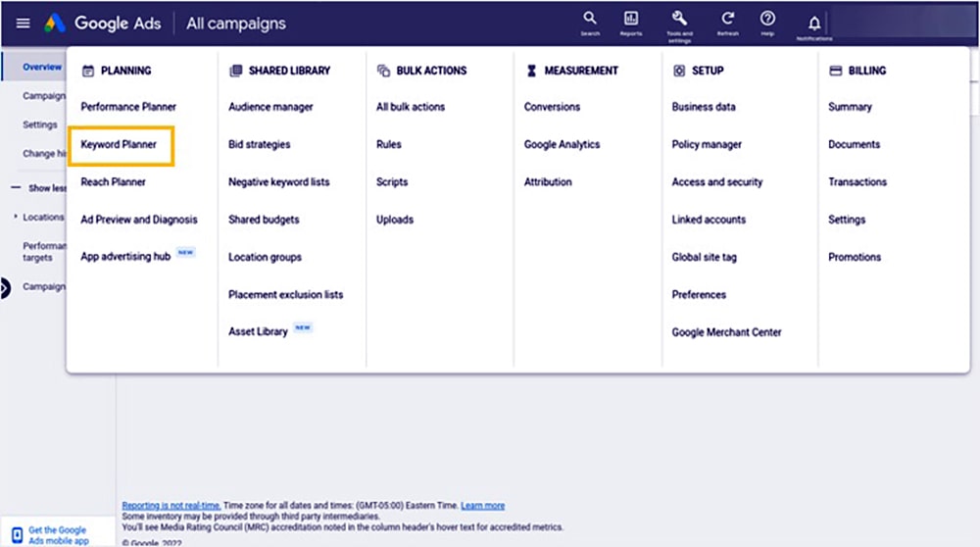Open Access and security
The image size is (980, 547).
[717, 182]
